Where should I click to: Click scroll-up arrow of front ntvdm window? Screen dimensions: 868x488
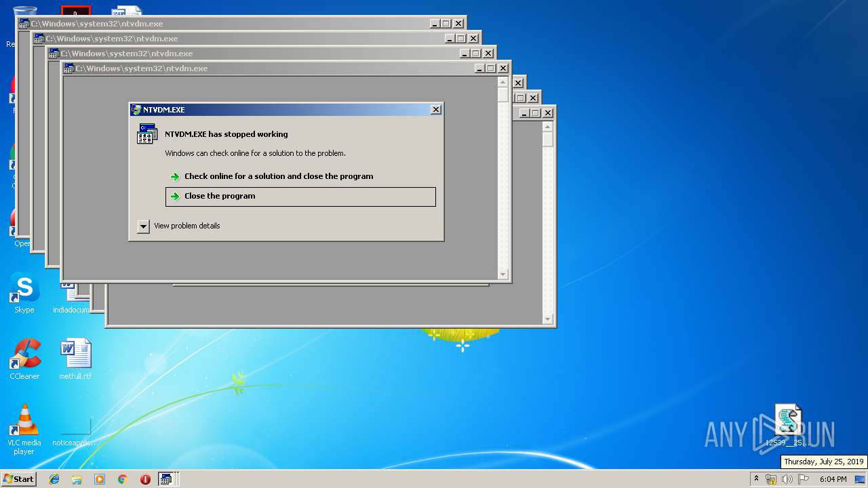pos(502,82)
